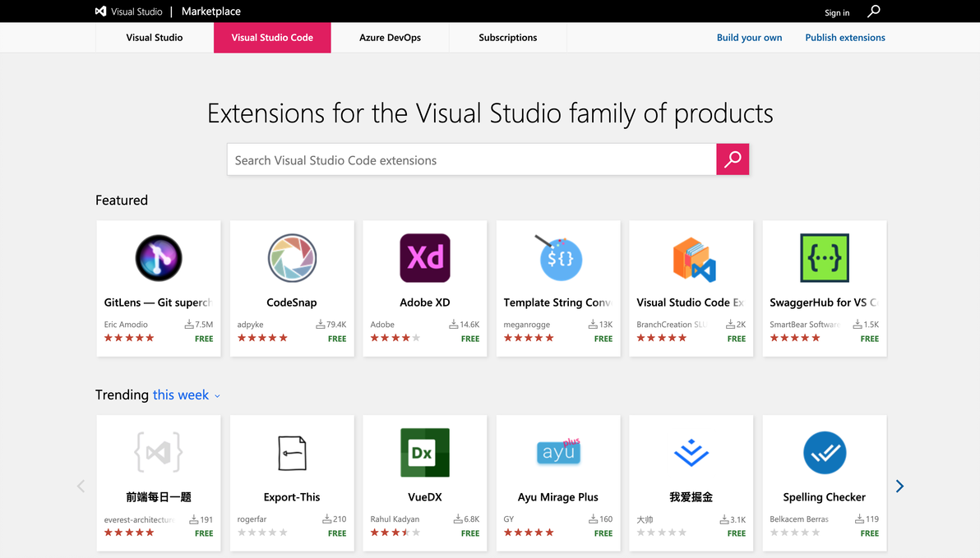Screen dimensions: 980x558
Task: Switch to the Azure DevOps tab
Action: pos(390,38)
